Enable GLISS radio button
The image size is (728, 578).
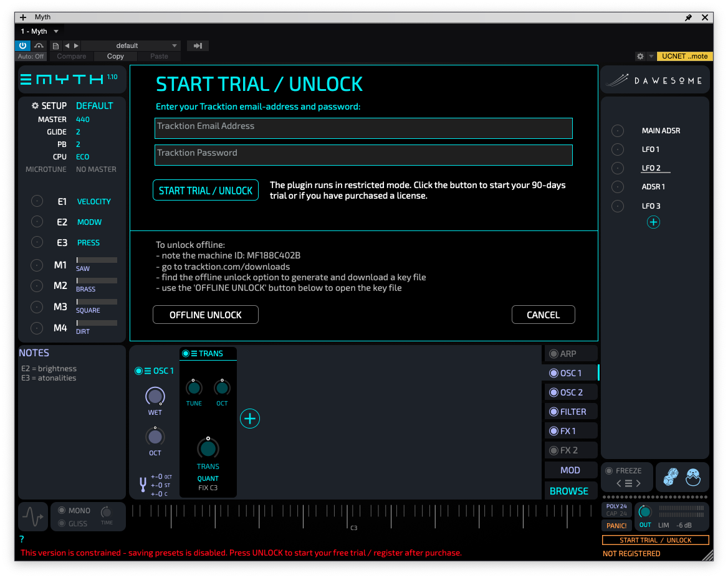point(62,523)
